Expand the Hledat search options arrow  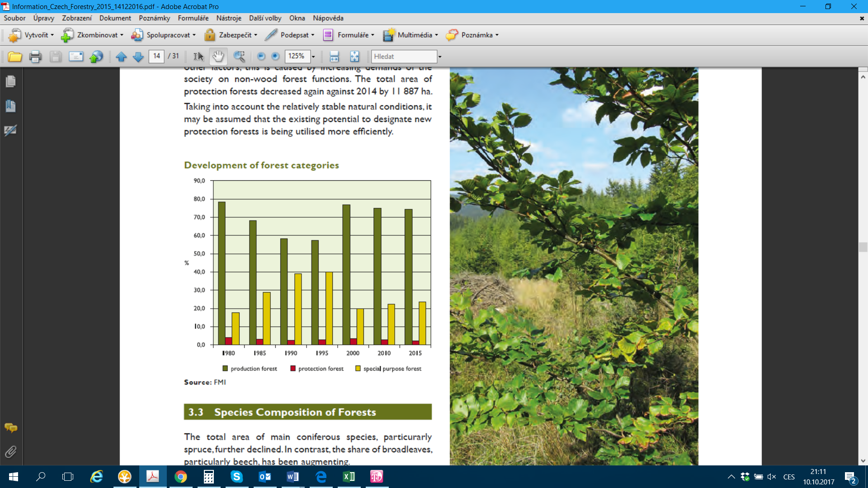(439, 56)
